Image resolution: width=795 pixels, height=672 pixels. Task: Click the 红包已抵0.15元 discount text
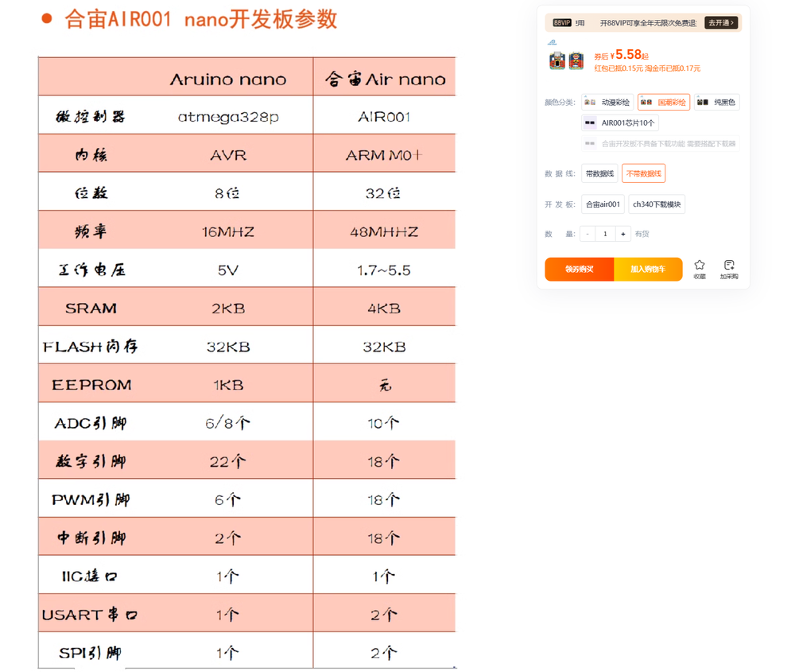tap(619, 68)
